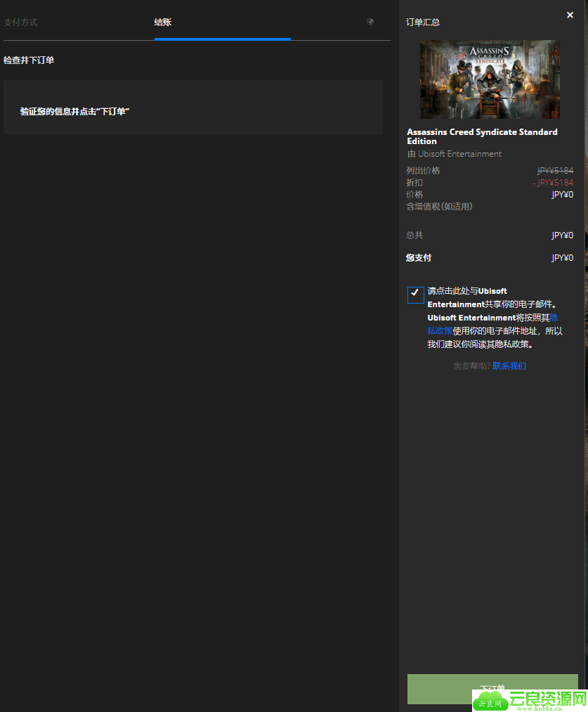Uncheck share email with Ubisoft checkbox

click(415, 294)
